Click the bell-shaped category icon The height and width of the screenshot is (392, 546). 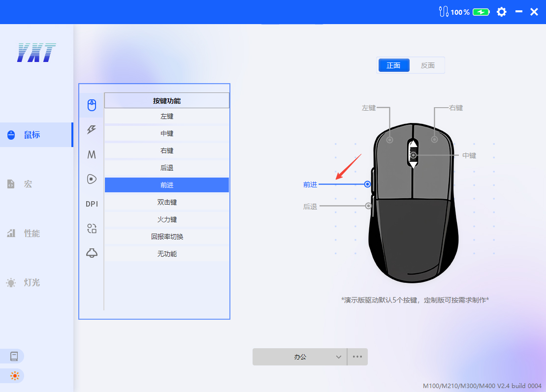[92, 253]
